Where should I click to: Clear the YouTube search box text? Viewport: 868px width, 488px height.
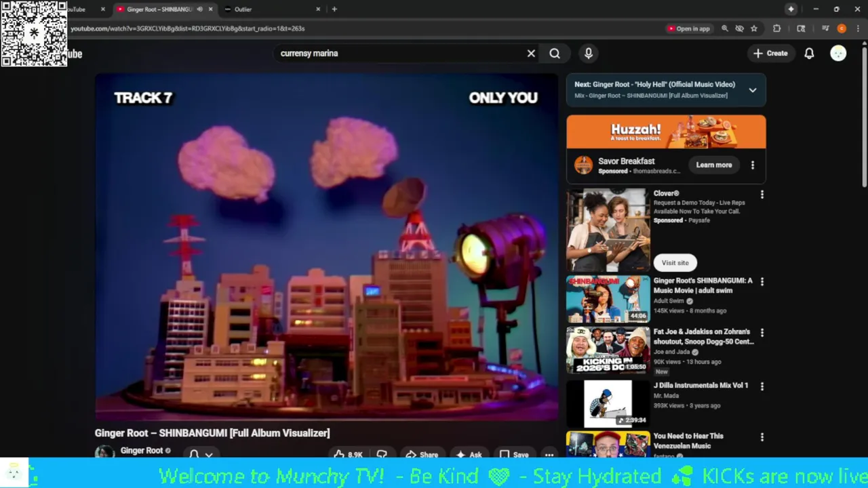tap(531, 54)
